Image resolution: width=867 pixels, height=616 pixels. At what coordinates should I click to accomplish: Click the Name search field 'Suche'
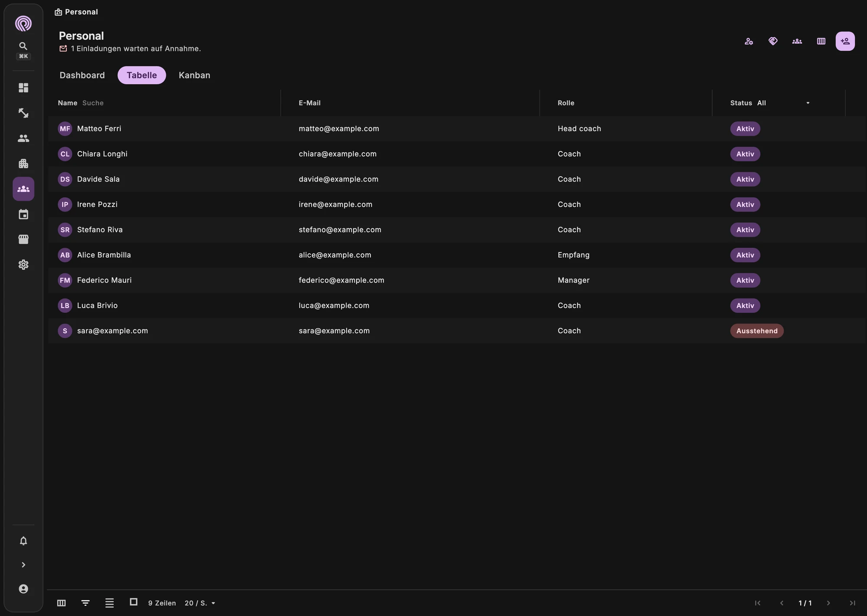pos(93,103)
